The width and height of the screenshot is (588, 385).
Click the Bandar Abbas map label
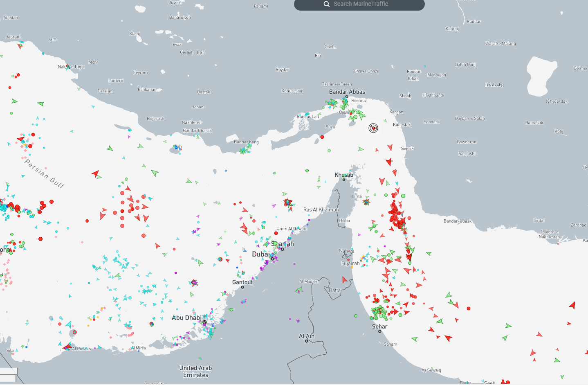tap(347, 92)
